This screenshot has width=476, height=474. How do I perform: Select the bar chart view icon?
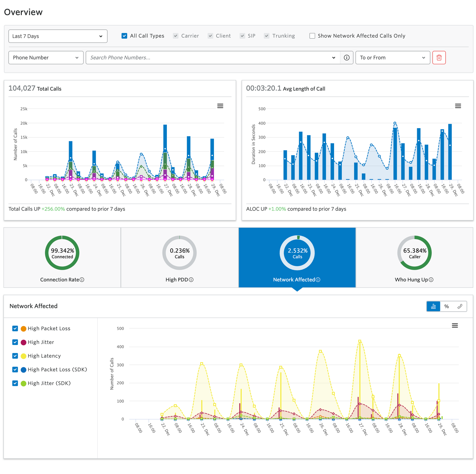(x=433, y=306)
